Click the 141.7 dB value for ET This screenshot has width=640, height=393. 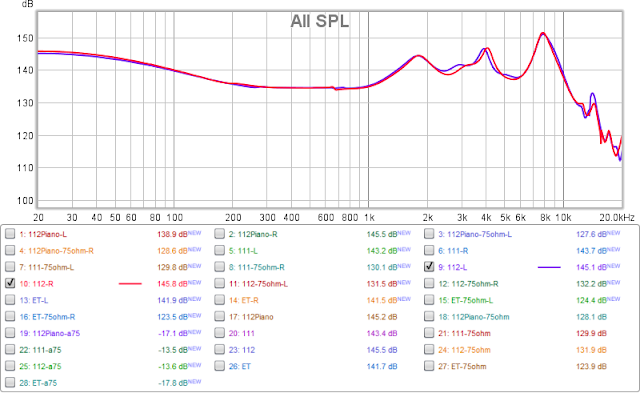[382, 366]
